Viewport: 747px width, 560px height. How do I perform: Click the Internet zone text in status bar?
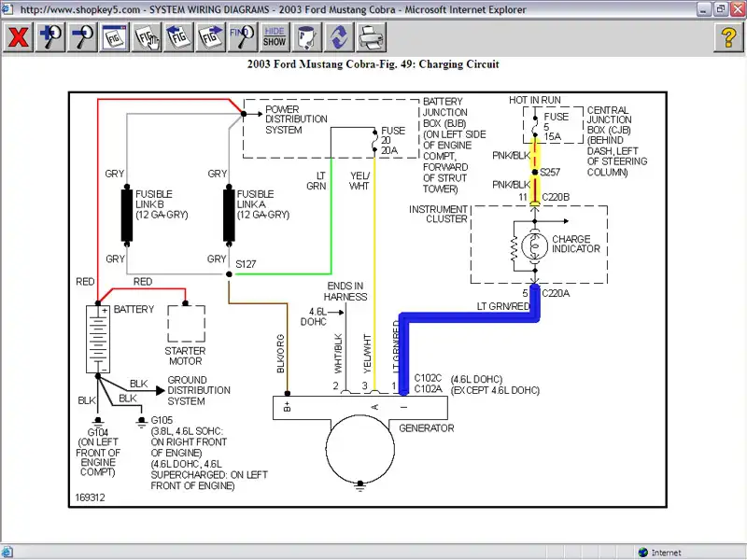666,553
